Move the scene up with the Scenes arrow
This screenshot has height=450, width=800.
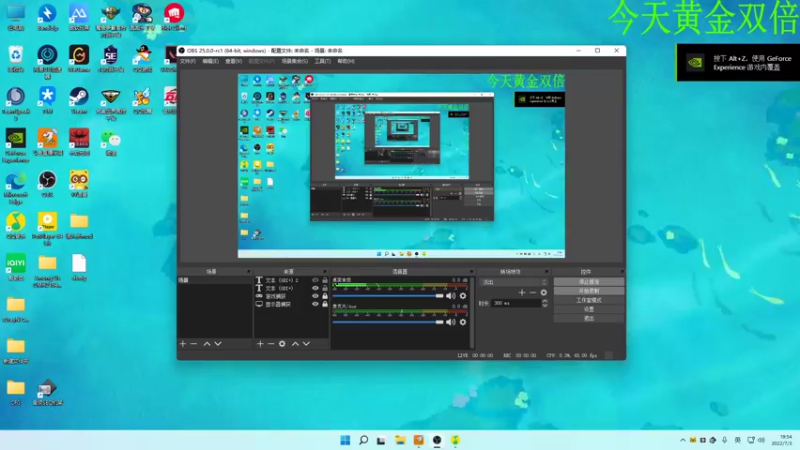(x=207, y=344)
